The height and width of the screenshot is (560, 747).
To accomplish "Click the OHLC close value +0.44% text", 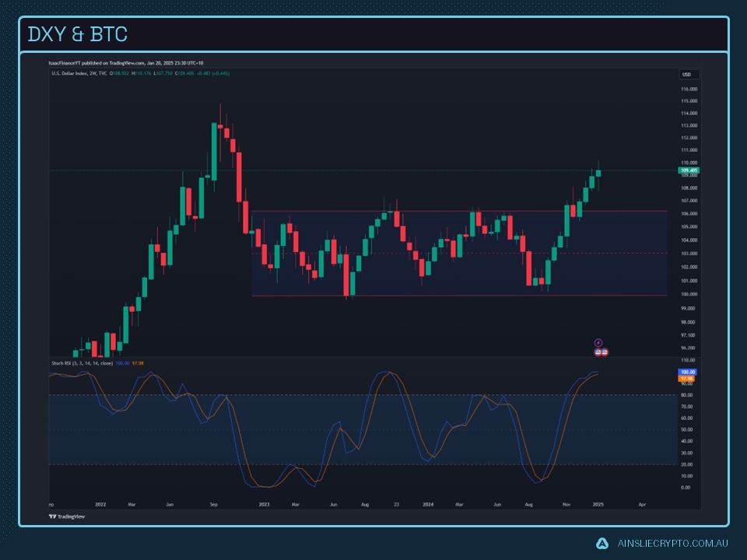I will (222, 72).
